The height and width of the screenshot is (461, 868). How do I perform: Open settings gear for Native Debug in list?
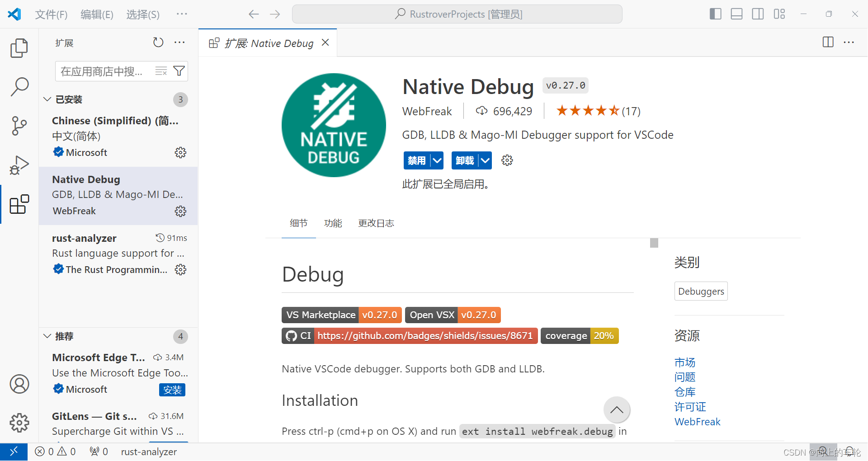(x=180, y=211)
